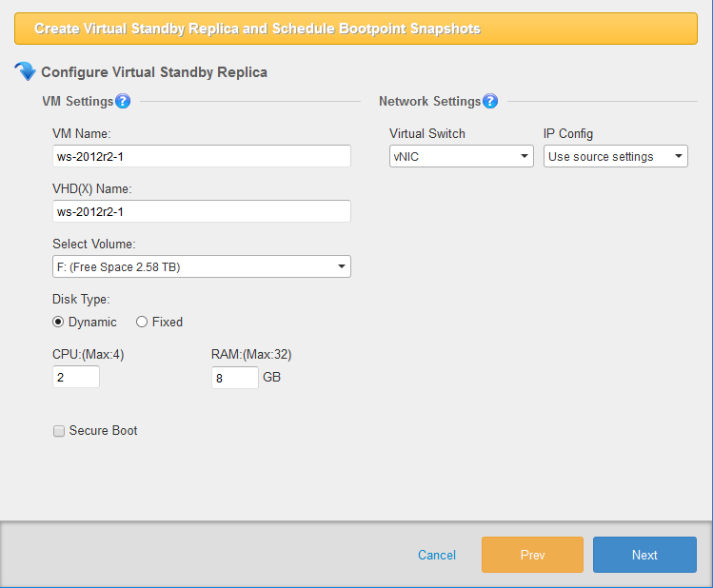Open the Virtual Switch vNIC dropdown
The height and width of the screenshot is (588, 713).
point(461,156)
